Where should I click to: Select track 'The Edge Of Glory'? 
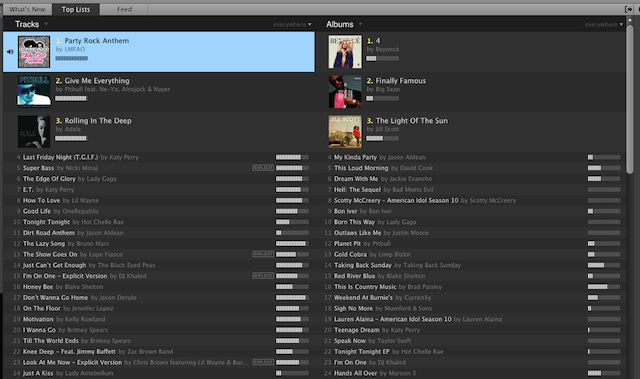[49, 179]
